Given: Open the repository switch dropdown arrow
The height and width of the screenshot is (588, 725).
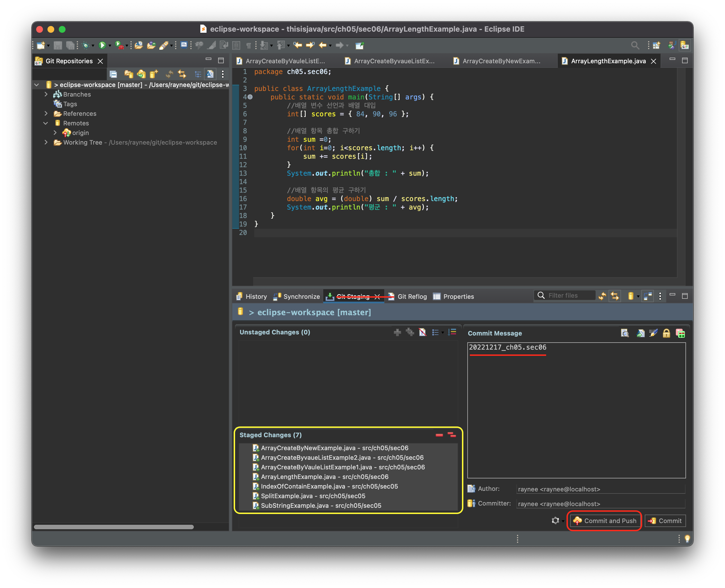Looking at the screenshot, I should pyautogui.click(x=638, y=296).
